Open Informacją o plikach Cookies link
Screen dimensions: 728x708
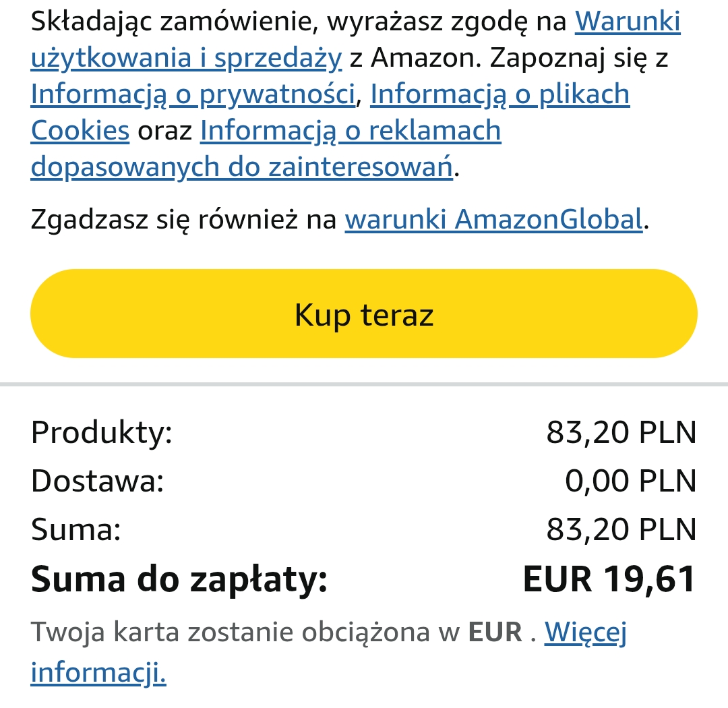pos(499,94)
